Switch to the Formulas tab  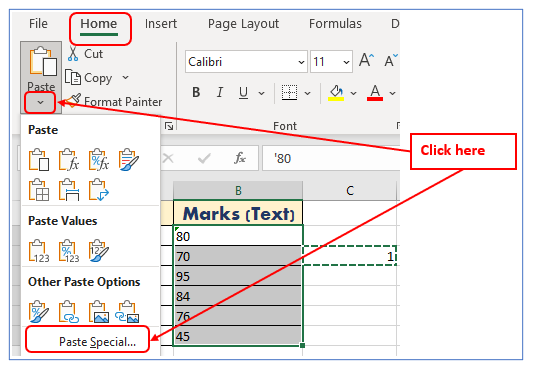point(335,24)
